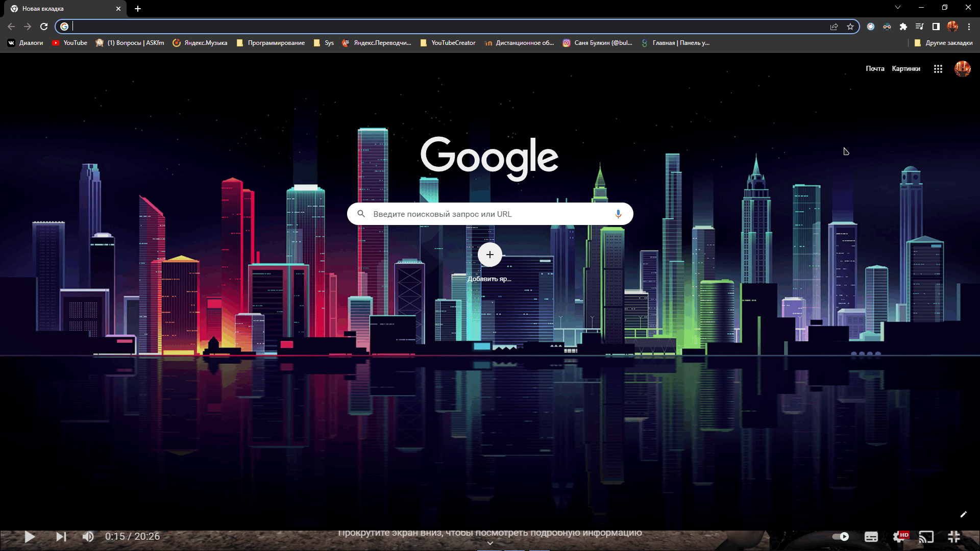Open the Дистанционное об... bookmark
This screenshot has width=980, height=551.
tap(519, 43)
